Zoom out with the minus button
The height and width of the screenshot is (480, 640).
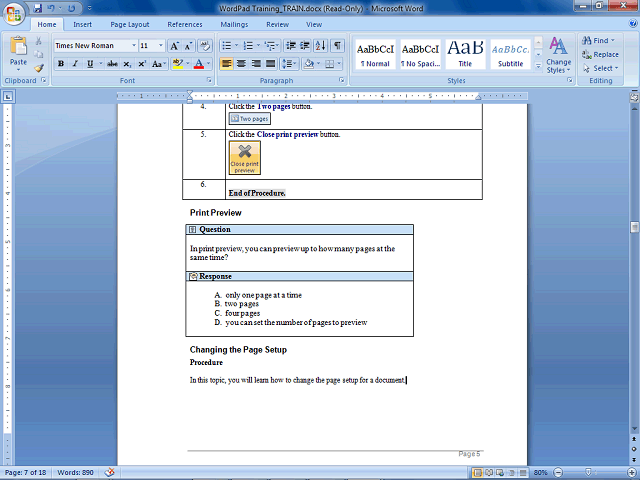tap(558, 473)
